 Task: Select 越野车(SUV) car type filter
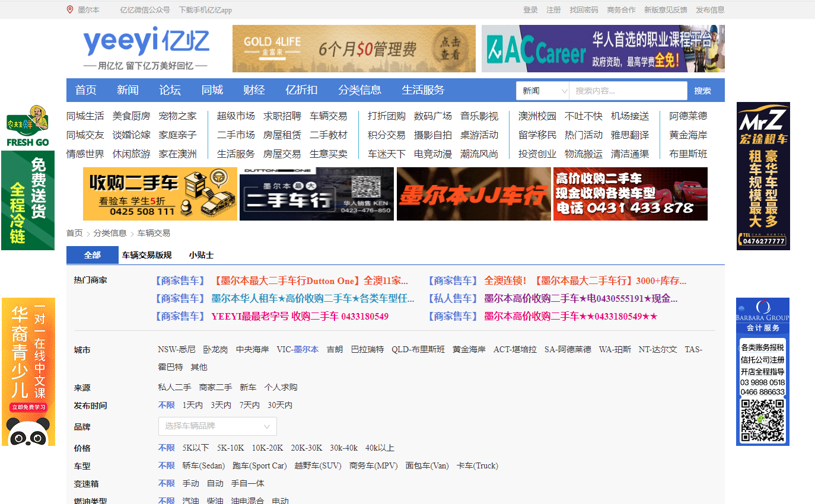tap(318, 466)
